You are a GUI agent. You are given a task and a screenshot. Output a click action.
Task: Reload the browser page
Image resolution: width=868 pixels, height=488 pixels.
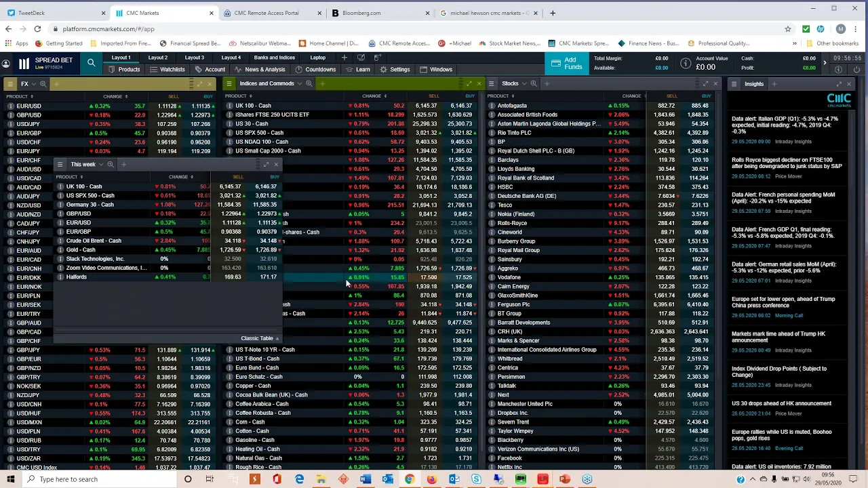(37, 29)
